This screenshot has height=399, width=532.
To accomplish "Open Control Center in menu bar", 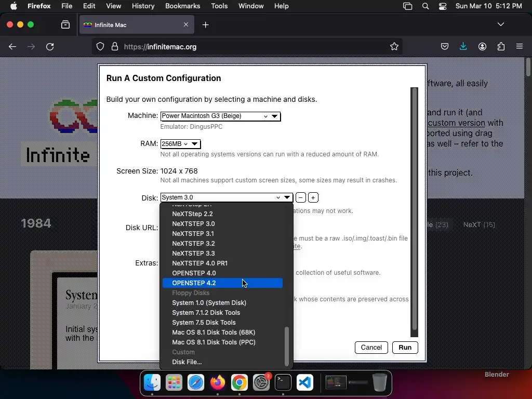I will [443, 6].
